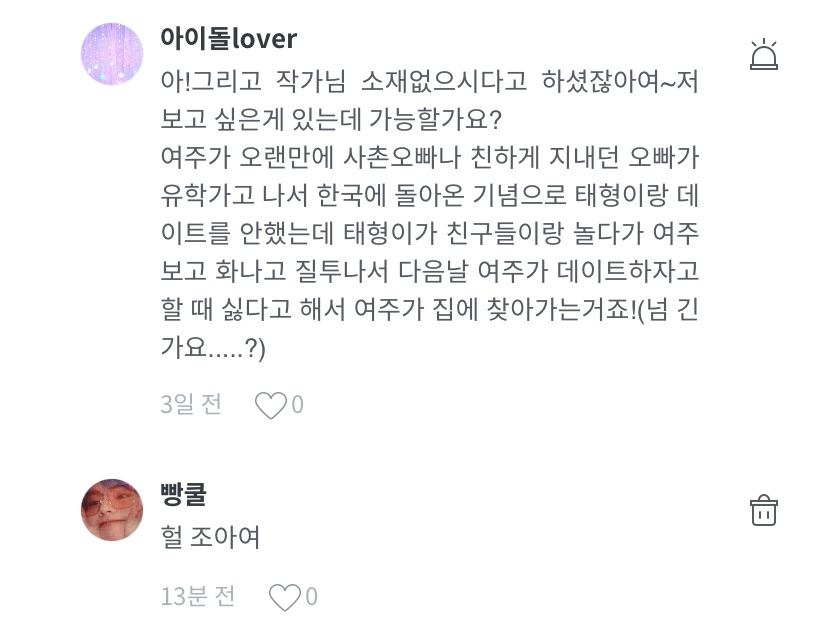Select the 3일 전 timestamp

(x=191, y=404)
